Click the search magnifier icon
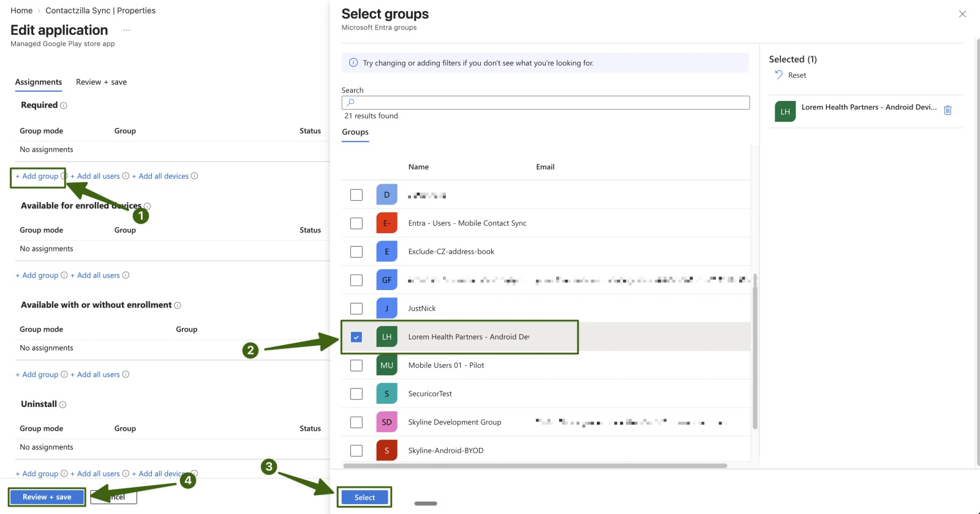The image size is (980, 514). click(350, 103)
